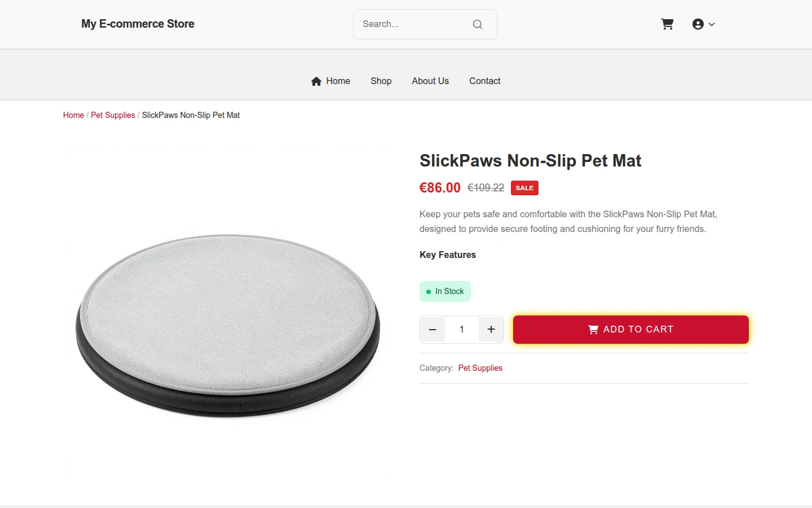Click the My E-commerce Store logo
Image resolution: width=812 pixels, height=508 pixels.
pos(138,24)
